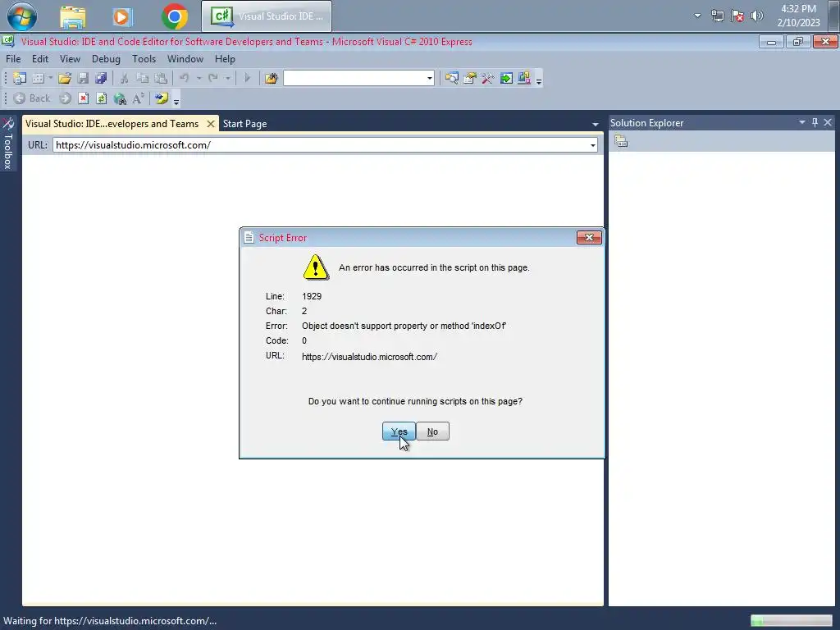Viewport: 840px width, 630px height.
Task: Open Standard toolbar overflow options
Action: [x=539, y=80]
